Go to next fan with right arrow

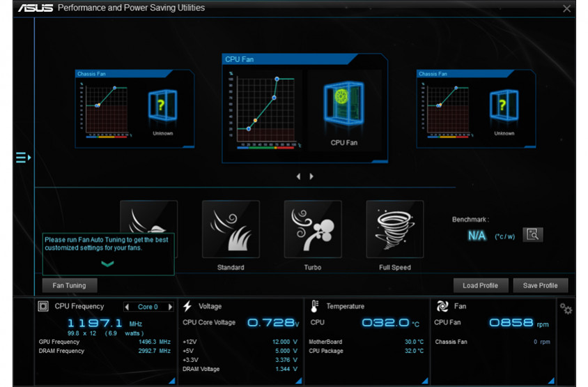pyautogui.click(x=311, y=176)
